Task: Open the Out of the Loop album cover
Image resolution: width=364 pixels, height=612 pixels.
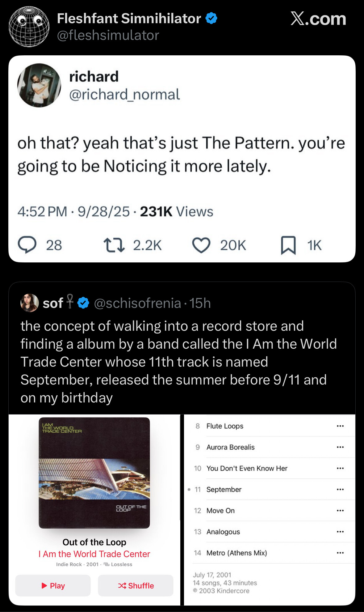Action: point(94,473)
